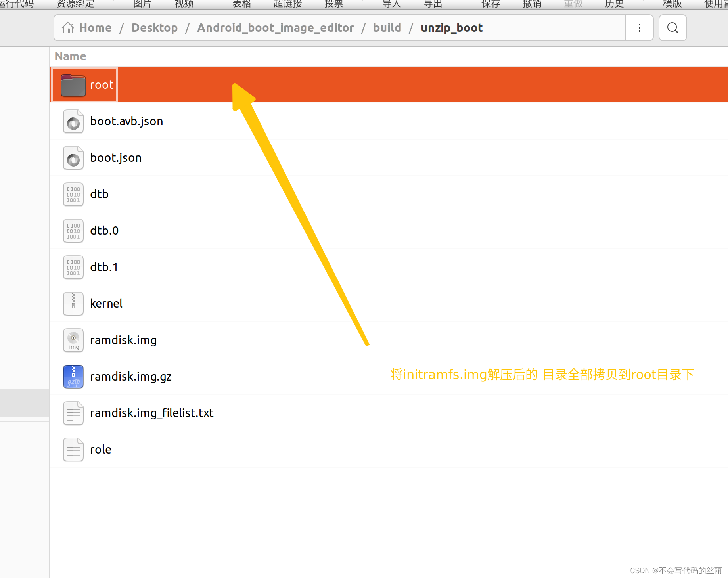Navigate to Desktop in the path bar

click(x=155, y=28)
